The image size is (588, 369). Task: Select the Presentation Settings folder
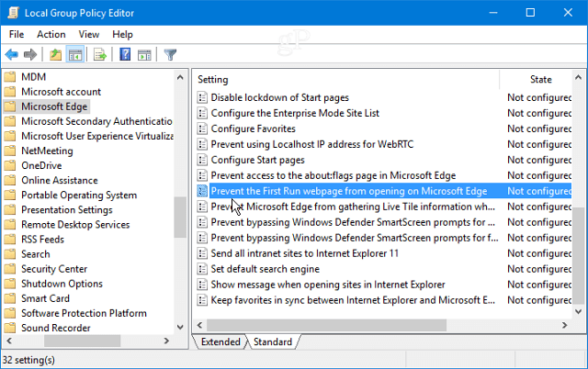click(x=67, y=210)
